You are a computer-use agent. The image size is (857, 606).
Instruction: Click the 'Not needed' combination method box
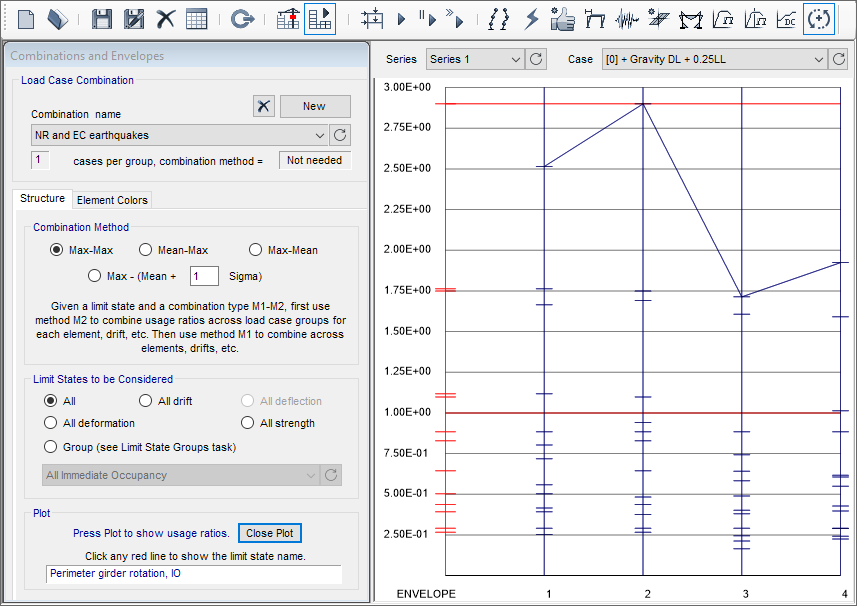pyautogui.click(x=315, y=160)
